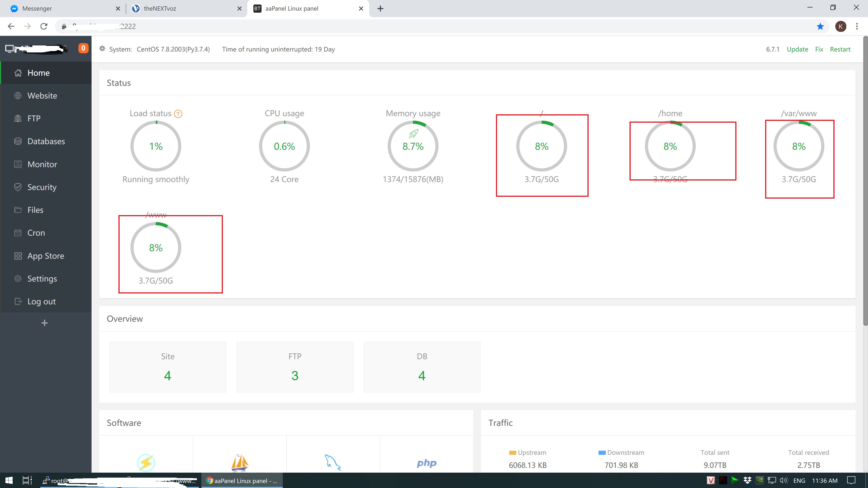Switch to theNEXTvoz browser tab
The width and height of the screenshot is (868, 488).
click(160, 8)
